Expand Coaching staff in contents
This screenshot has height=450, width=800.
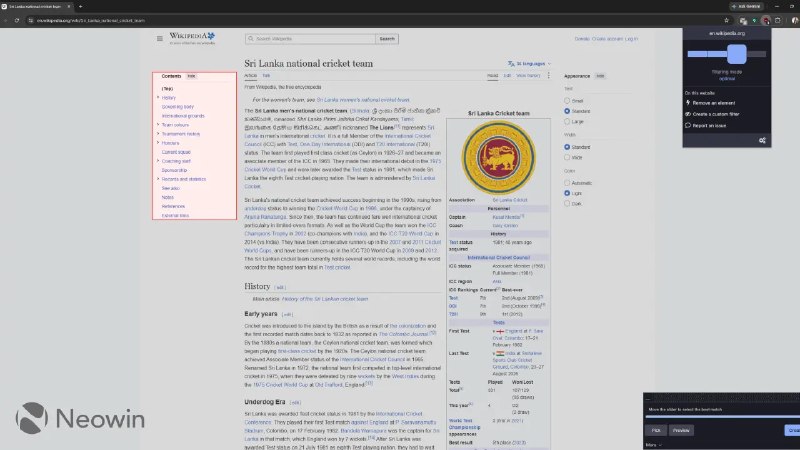158,161
